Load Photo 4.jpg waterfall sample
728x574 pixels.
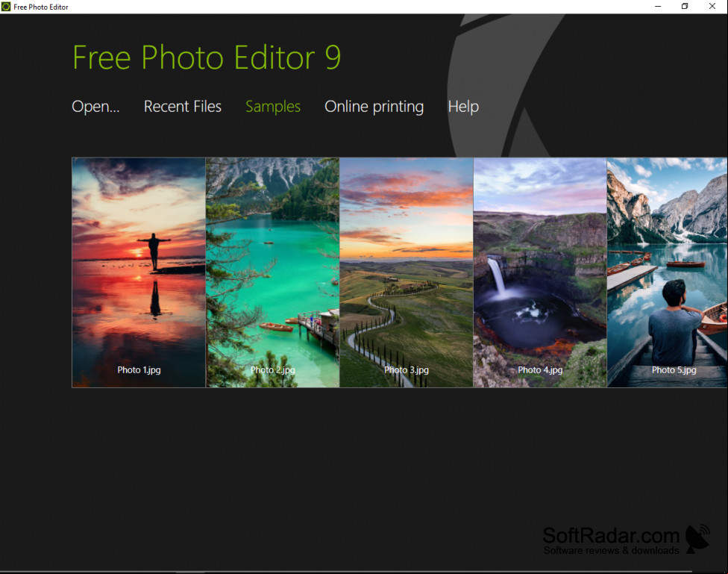(x=540, y=272)
